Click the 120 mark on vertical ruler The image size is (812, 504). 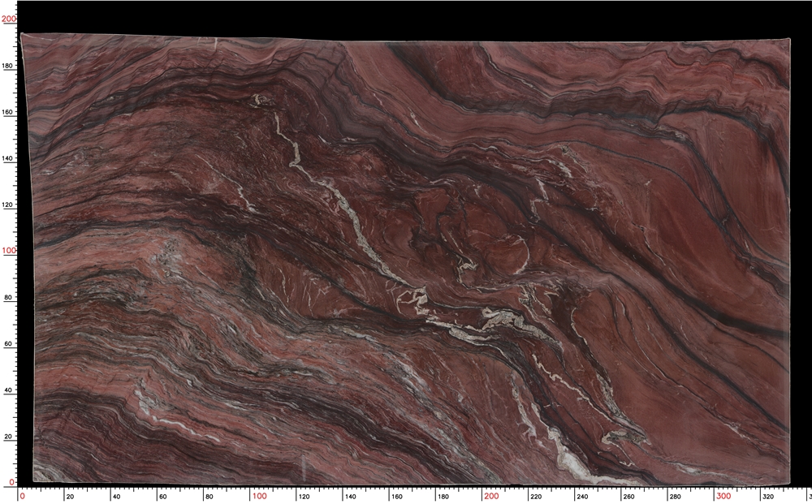pos(8,205)
